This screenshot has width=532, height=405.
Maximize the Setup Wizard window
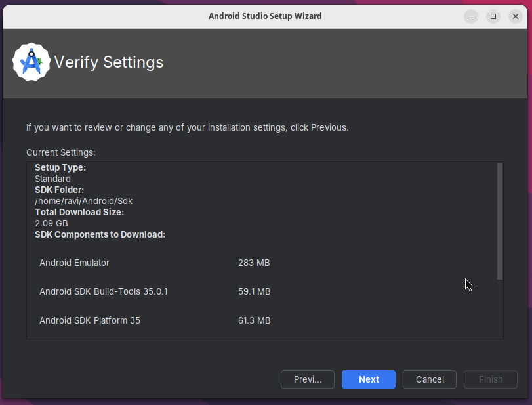point(493,16)
